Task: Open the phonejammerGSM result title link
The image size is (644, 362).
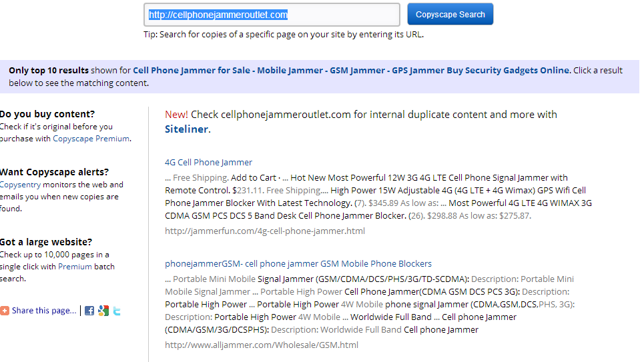Action: click(x=298, y=263)
